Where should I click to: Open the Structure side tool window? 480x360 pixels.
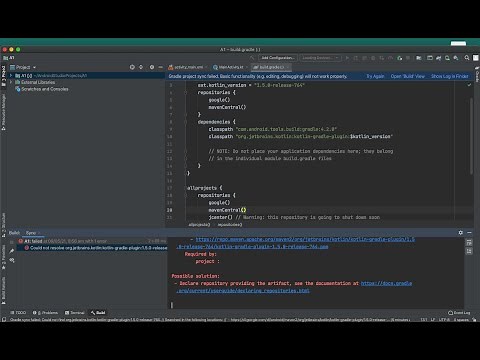coord(3,225)
